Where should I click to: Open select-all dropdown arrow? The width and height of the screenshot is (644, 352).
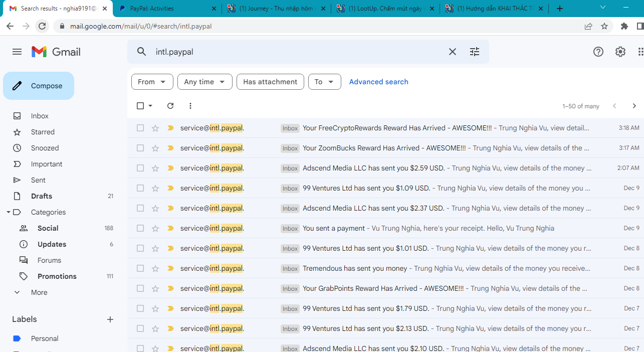[x=150, y=106]
